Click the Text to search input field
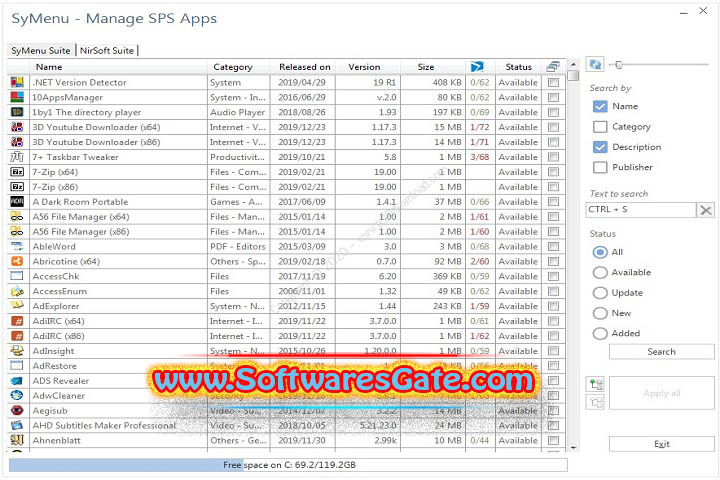Screen dimensions: 720x480 (641, 210)
